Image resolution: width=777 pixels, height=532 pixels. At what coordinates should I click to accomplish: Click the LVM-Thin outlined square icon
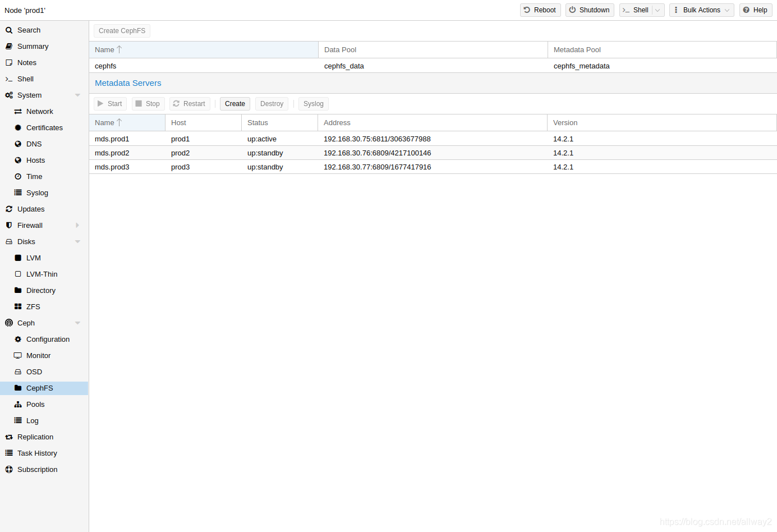[x=18, y=274]
